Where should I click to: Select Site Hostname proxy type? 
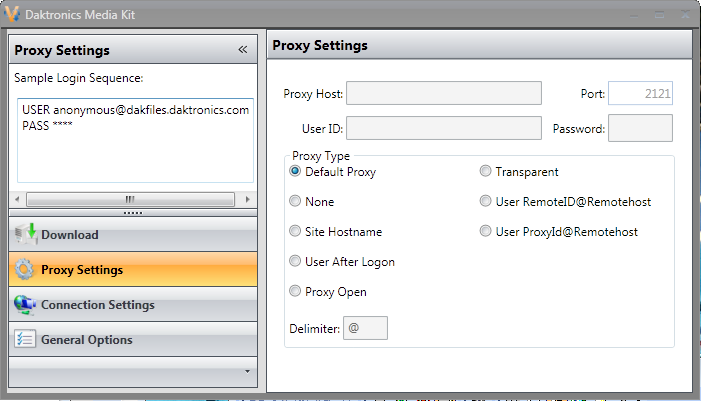coord(295,232)
